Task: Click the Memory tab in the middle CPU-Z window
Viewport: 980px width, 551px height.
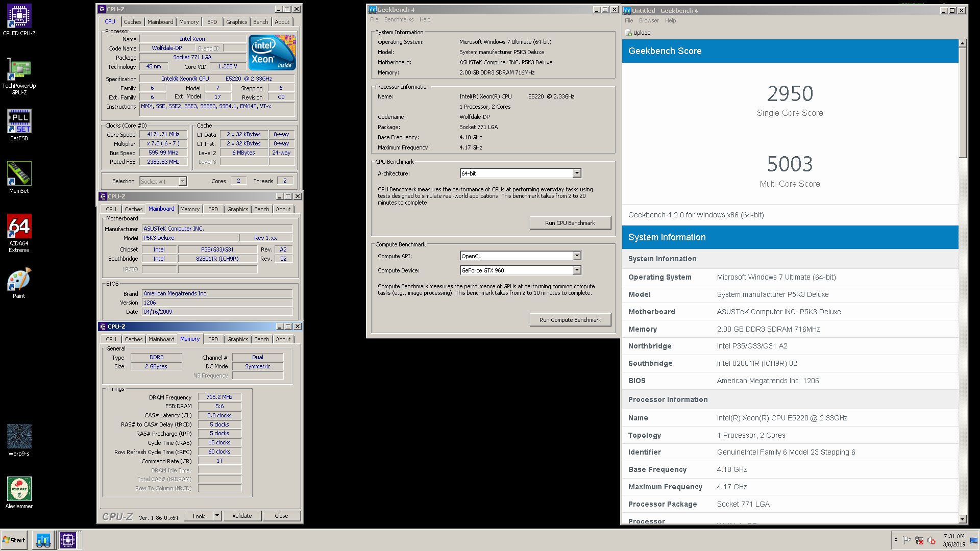Action: (x=190, y=209)
